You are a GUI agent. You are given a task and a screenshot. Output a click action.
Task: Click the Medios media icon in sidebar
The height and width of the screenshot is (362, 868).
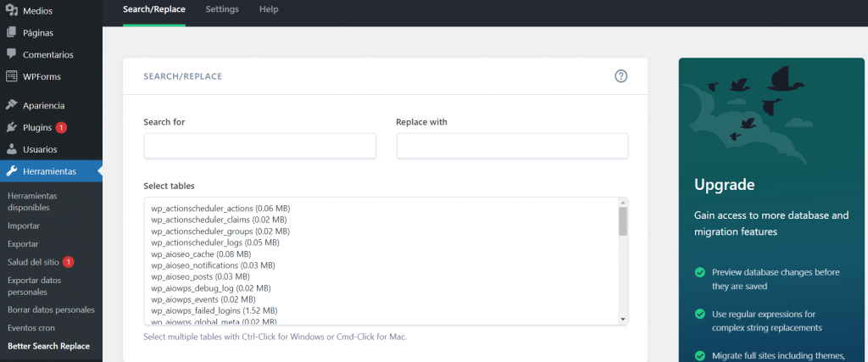11,11
